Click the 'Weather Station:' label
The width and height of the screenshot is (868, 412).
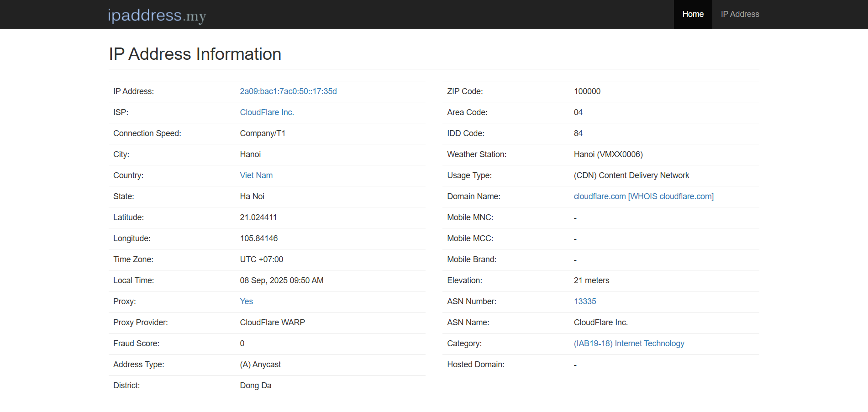point(477,154)
